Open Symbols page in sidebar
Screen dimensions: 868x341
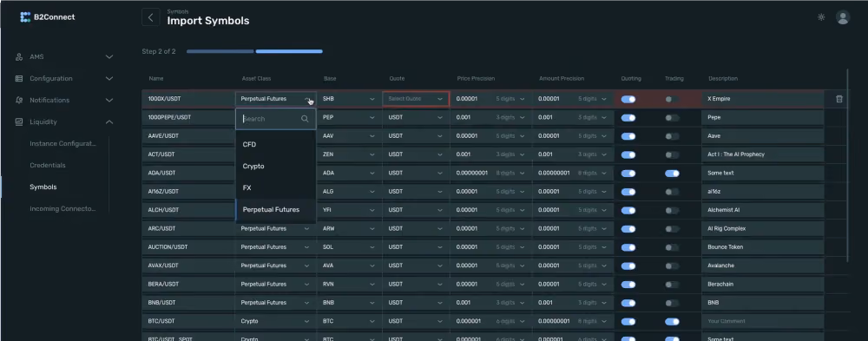click(x=43, y=187)
